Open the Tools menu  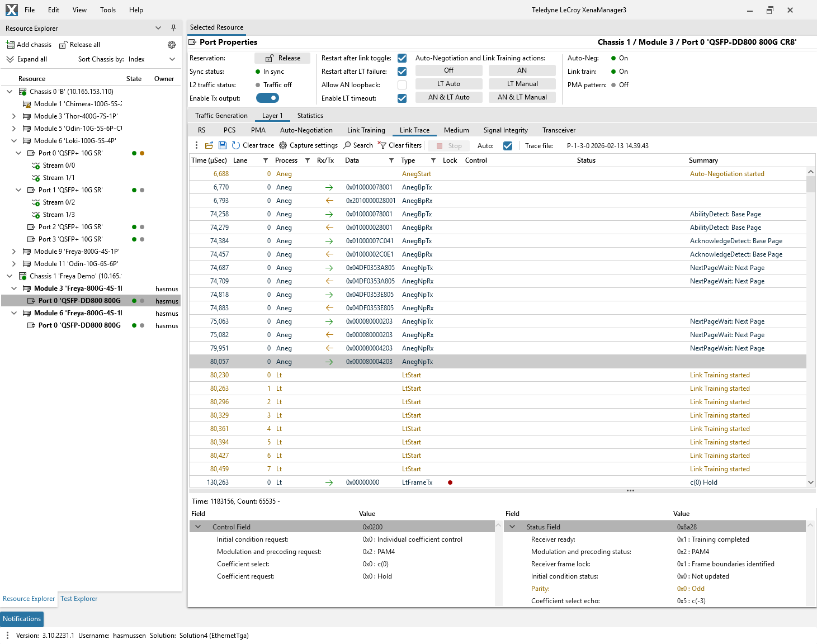pyautogui.click(x=107, y=10)
